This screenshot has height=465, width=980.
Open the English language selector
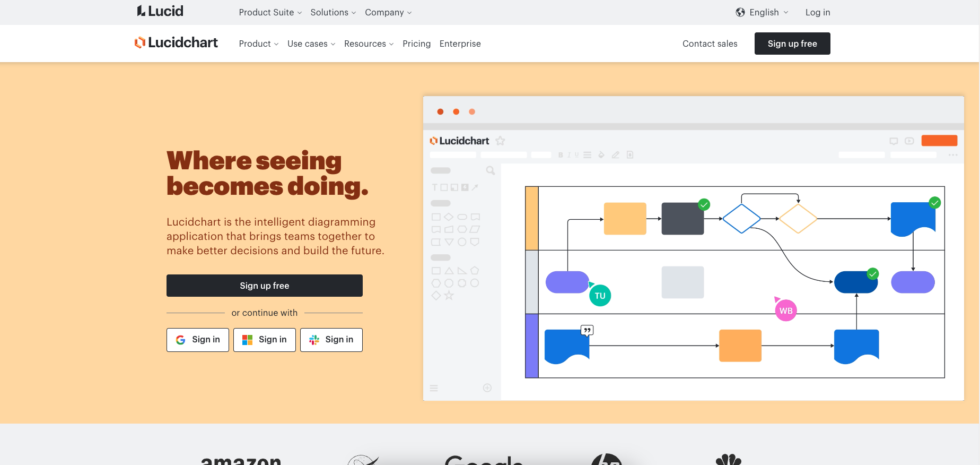point(762,12)
